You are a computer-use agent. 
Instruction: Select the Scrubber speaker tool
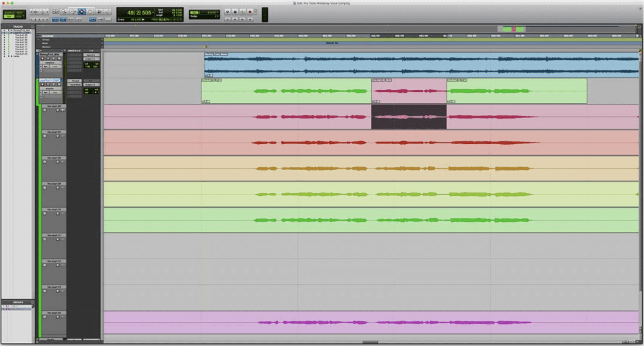click(99, 12)
